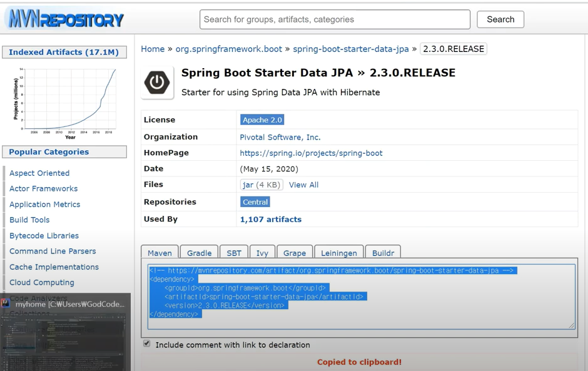
Task: Click the 'Spring Boot Starter Data JPA' title
Action: [x=267, y=73]
